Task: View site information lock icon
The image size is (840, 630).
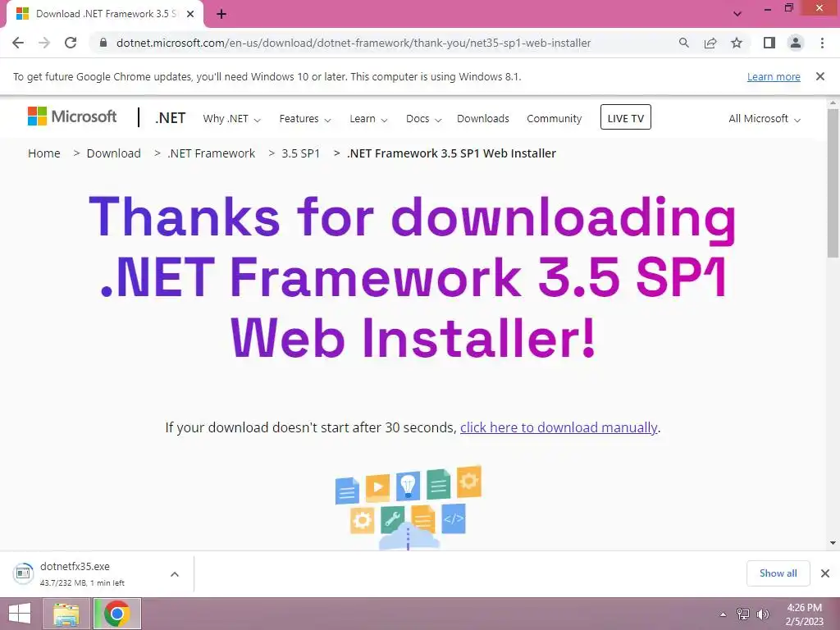Action: [x=103, y=43]
